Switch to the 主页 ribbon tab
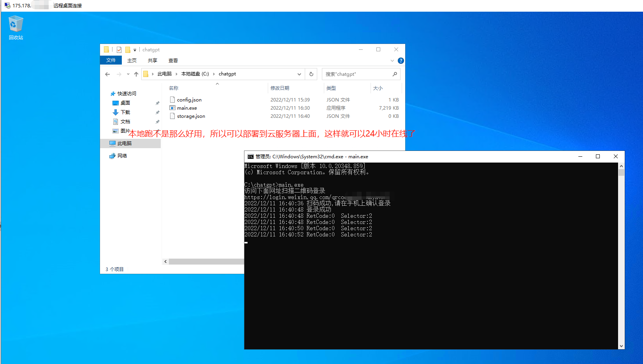The width and height of the screenshot is (643, 364). tap(132, 60)
